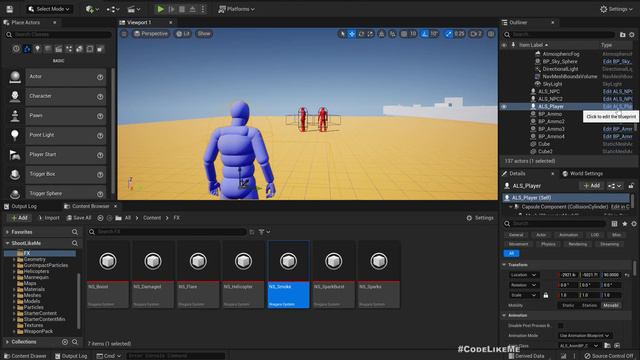Screen dimensions: 640x360
Task: Switch to the Place Actors tab
Action: (25, 22)
